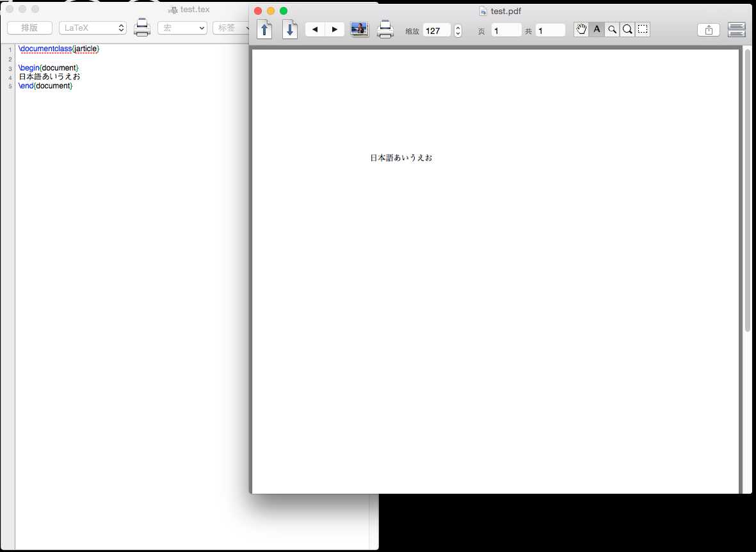The width and height of the screenshot is (756, 552).
Task: Open the 宏 macros dropdown
Action: pyautogui.click(x=182, y=28)
